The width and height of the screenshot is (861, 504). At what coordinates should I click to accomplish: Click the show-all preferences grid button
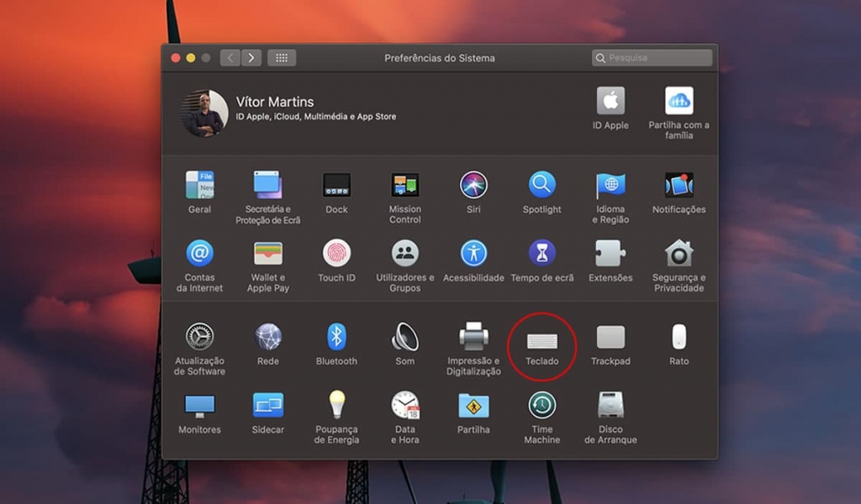click(x=281, y=57)
